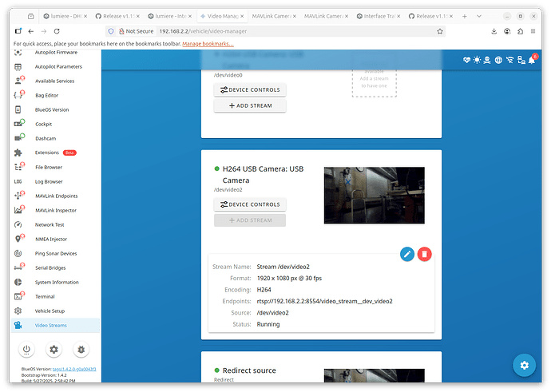Viewport: 551px width, 392px height.
Task: Open settings gear below sidebar
Action: tap(54, 350)
